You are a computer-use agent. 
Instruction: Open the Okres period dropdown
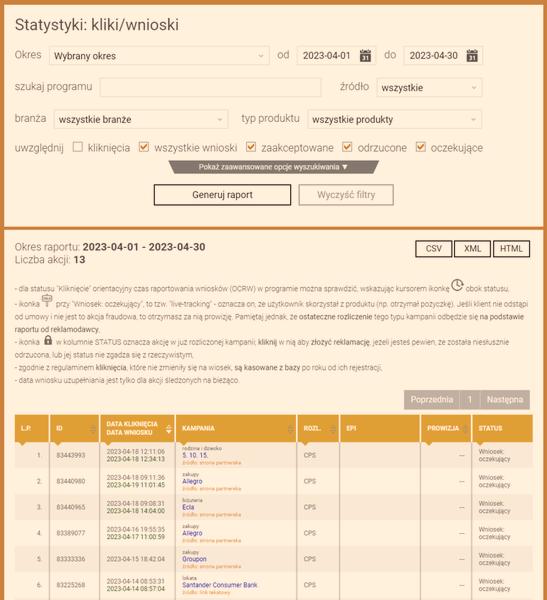pos(159,56)
